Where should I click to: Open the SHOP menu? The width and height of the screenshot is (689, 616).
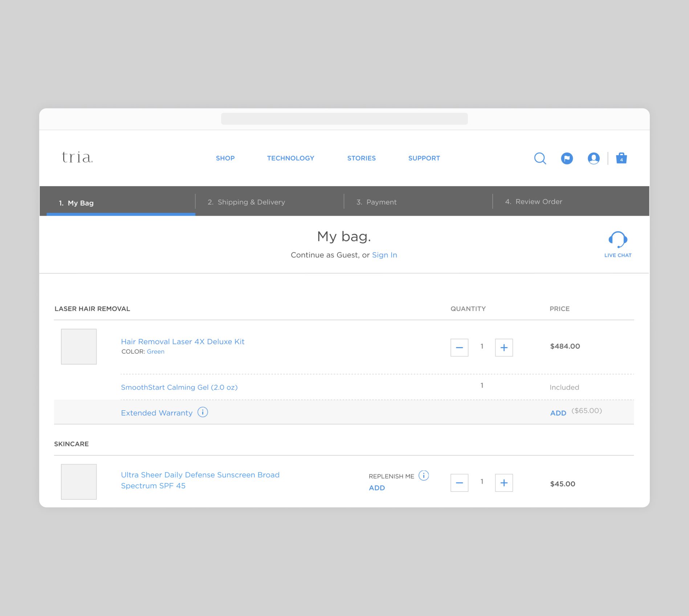pos(225,158)
